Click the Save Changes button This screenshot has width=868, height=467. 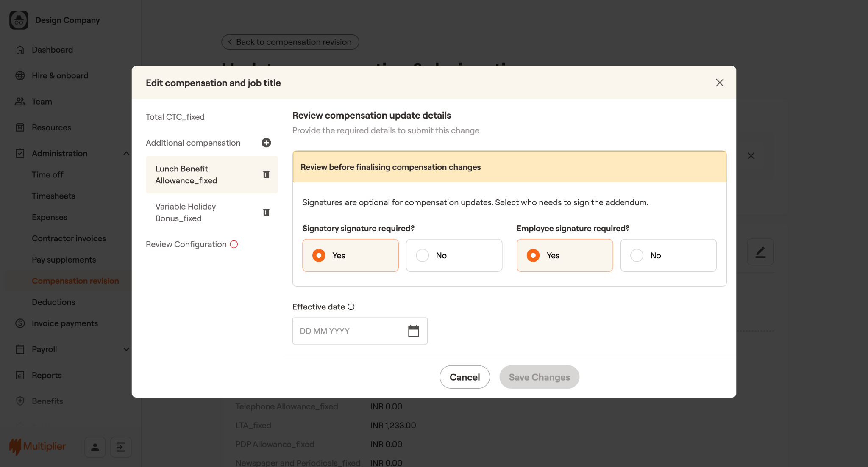pos(539,377)
